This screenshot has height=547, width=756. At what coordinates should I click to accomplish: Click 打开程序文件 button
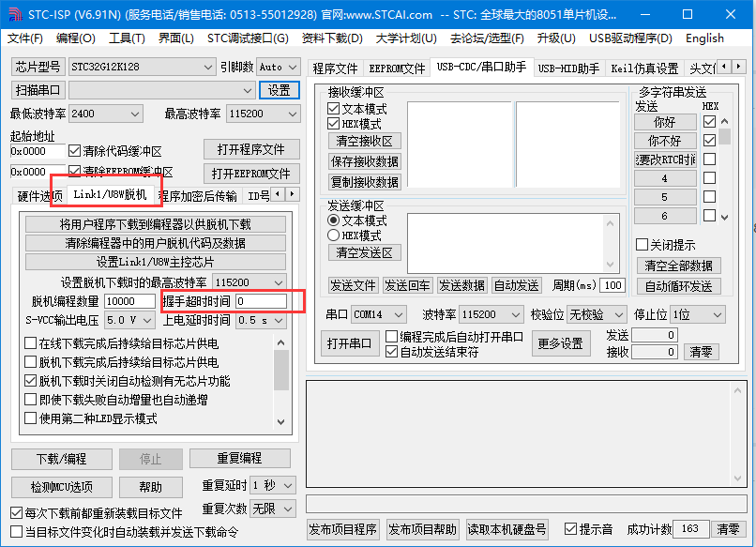pos(251,149)
